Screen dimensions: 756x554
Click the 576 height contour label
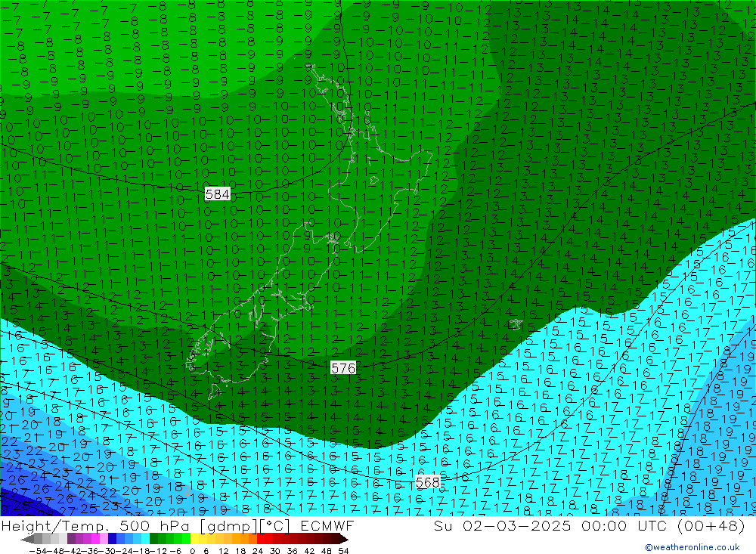pos(343,368)
